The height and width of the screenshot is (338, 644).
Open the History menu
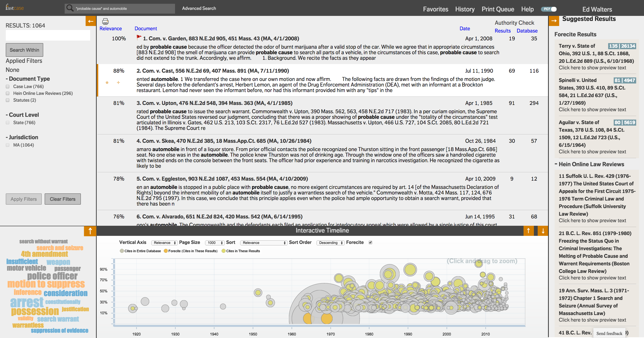[465, 9]
